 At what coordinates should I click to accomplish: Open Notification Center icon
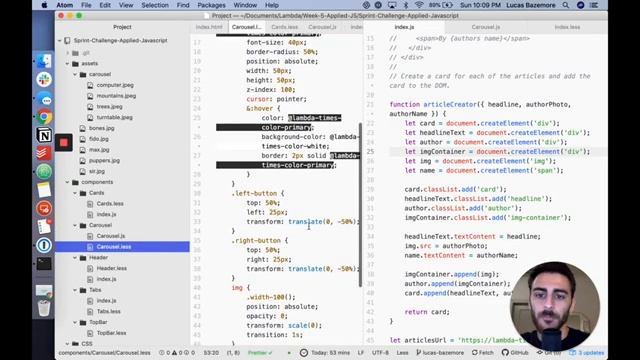[594, 5]
